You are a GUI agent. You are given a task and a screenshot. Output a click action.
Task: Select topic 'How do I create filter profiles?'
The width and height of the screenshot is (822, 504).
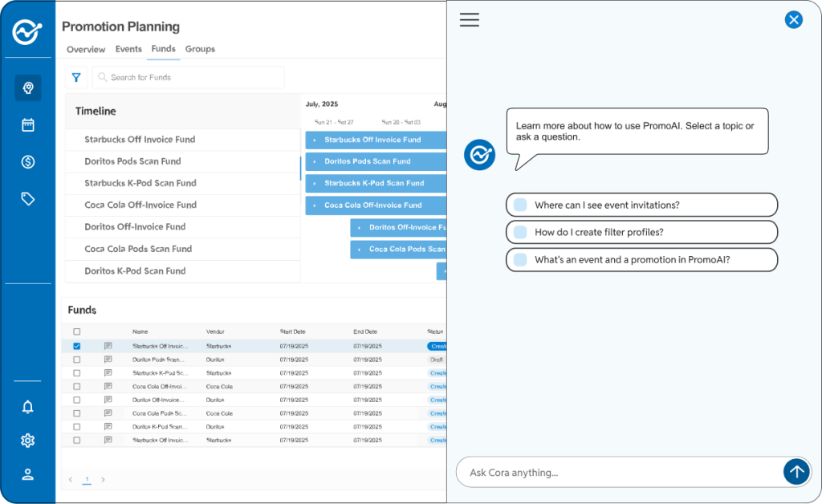(x=641, y=232)
